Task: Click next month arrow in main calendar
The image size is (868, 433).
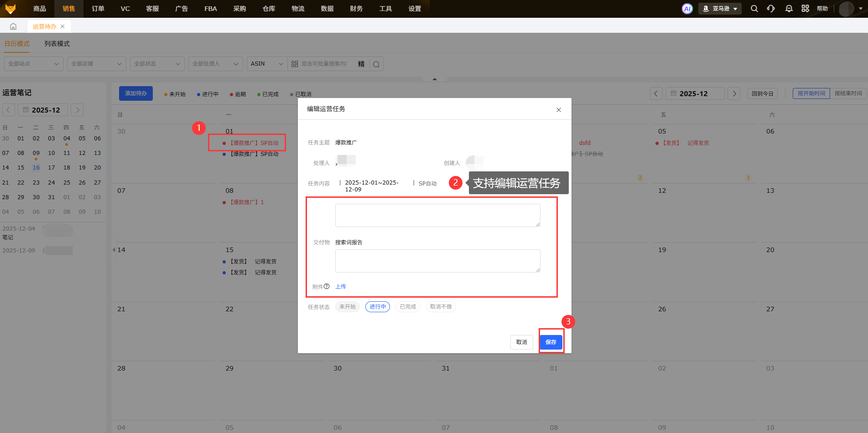Action: 734,93
